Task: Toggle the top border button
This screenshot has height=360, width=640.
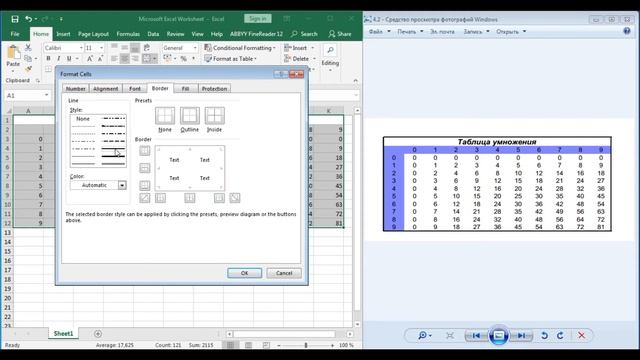Action: coord(144,151)
